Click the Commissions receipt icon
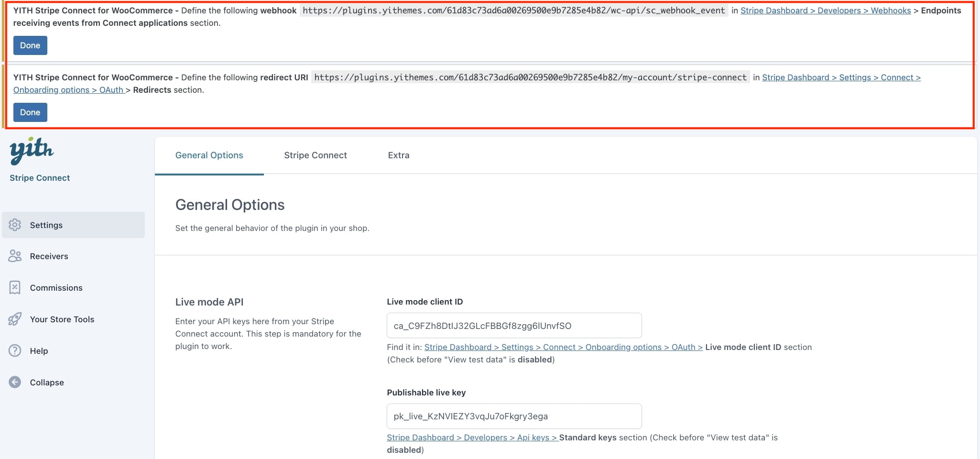 click(15, 287)
